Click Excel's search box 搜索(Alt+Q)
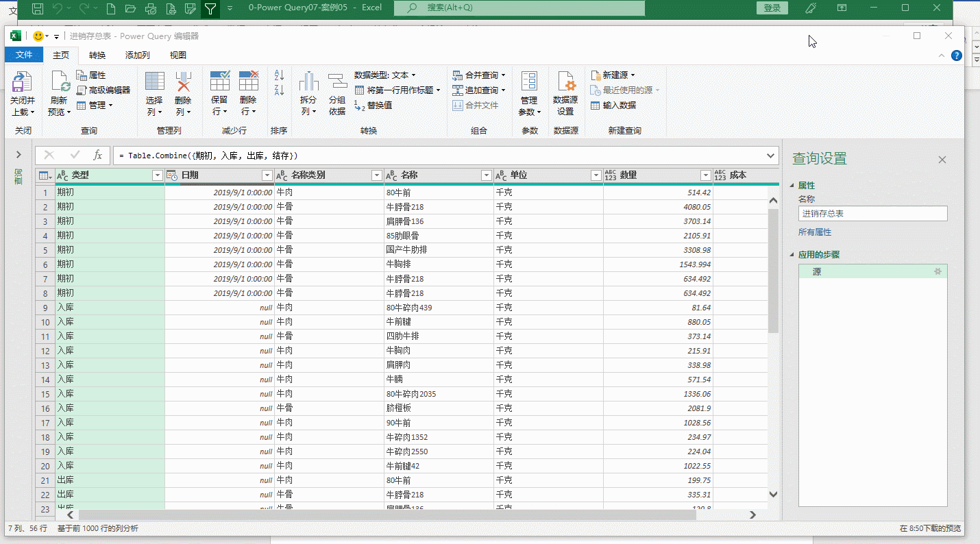 [519, 8]
